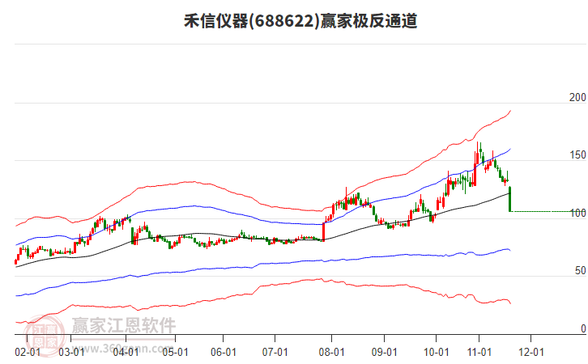Image resolution: width=588 pixels, height=364 pixels.
Task: Click the 0 price axis label
Action: click(x=583, y=328)
